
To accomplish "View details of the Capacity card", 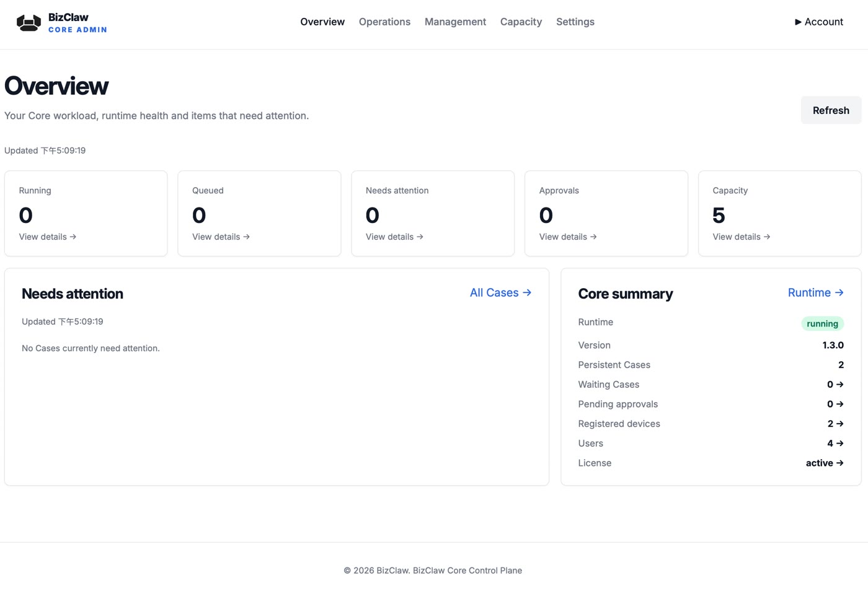I will (742, 237).
